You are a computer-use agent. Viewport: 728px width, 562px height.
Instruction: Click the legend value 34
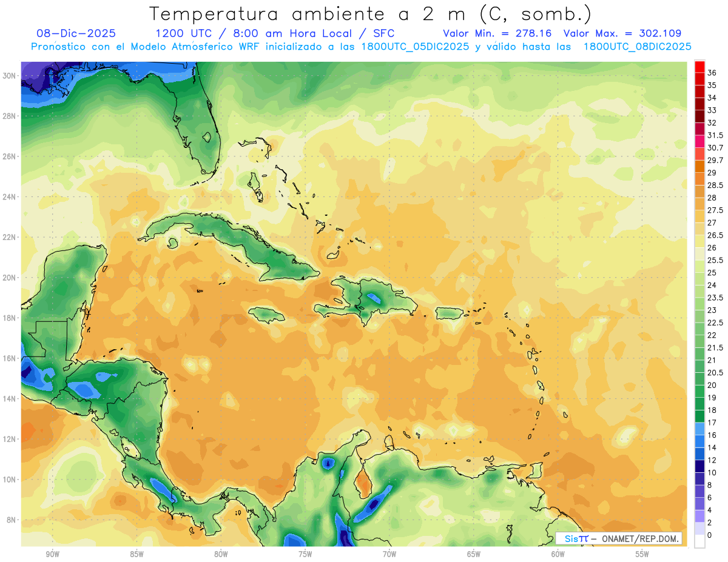[x=712, y=98]
